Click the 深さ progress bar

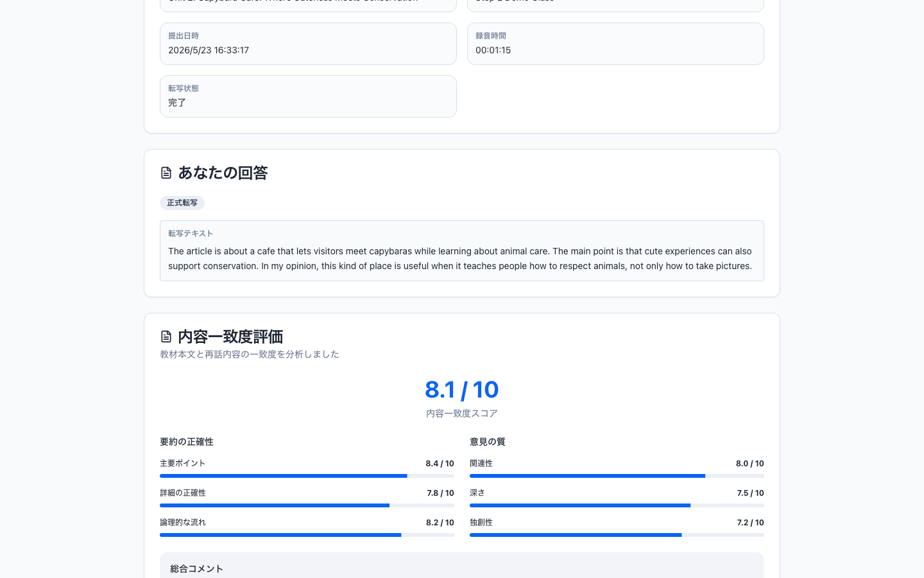point(617,505)
